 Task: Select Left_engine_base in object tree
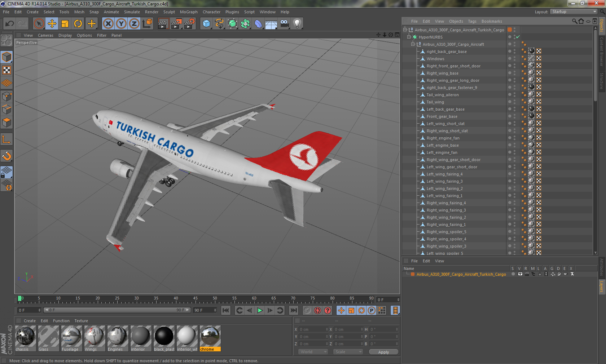pos(443,145)
